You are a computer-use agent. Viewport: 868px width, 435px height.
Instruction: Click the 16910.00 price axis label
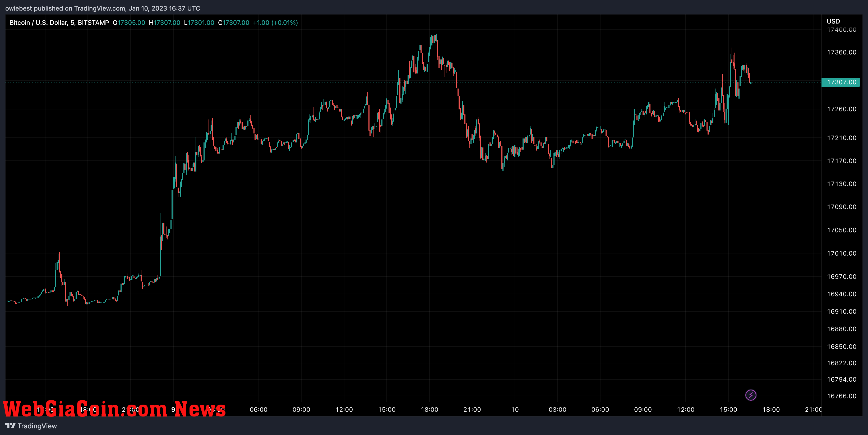pos(841,312)
